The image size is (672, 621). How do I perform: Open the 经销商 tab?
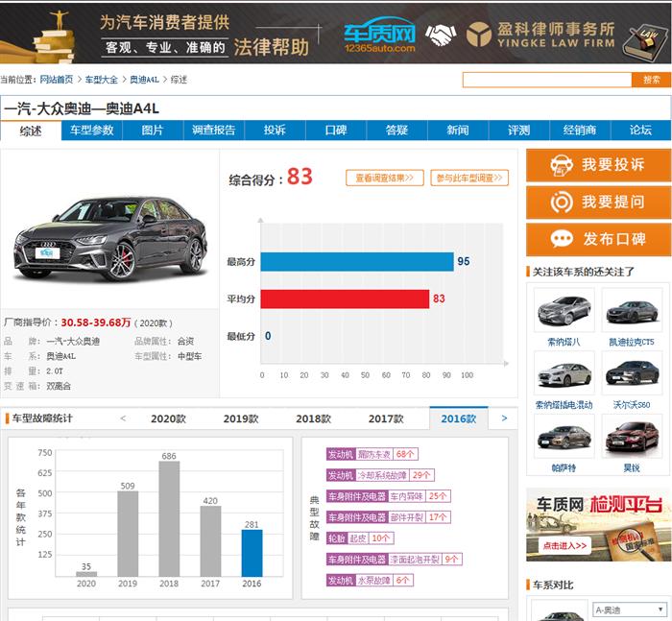click(580, 131)
